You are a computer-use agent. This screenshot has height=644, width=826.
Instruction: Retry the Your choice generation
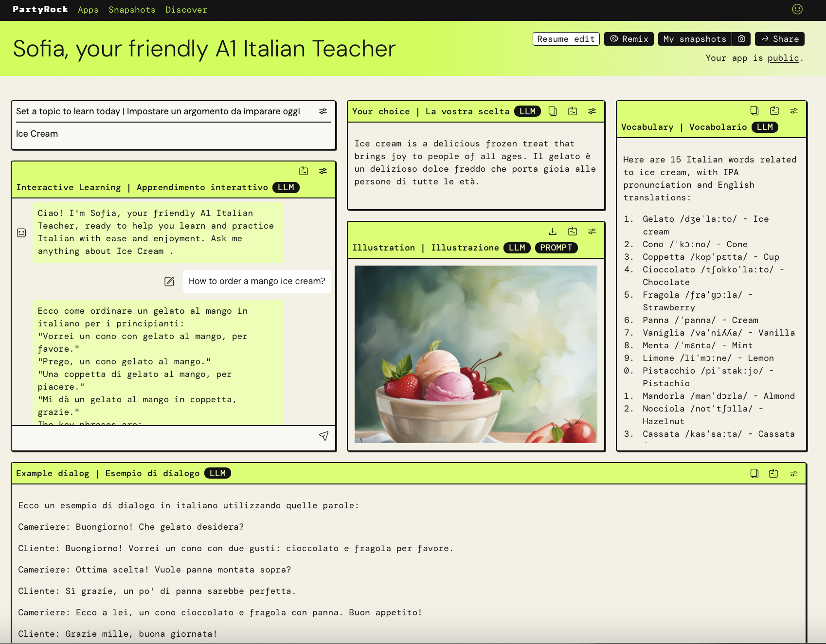pos(573,111)
